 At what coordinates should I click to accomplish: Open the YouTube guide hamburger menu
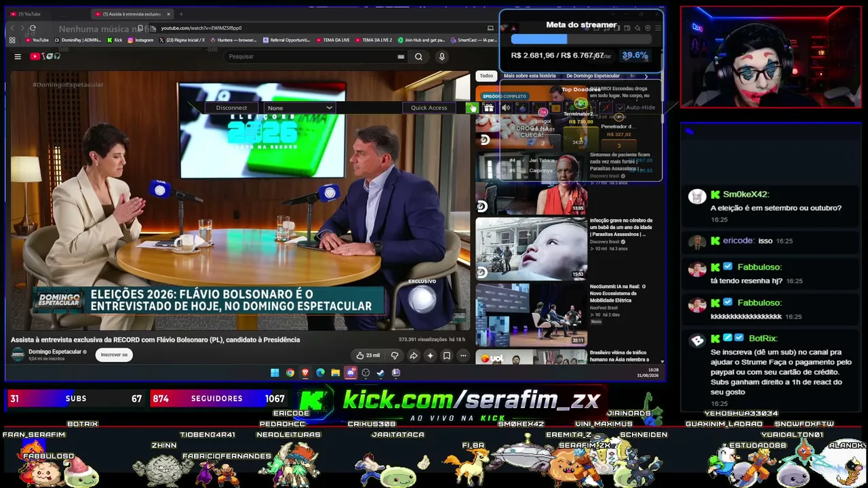tap(18, 56)
